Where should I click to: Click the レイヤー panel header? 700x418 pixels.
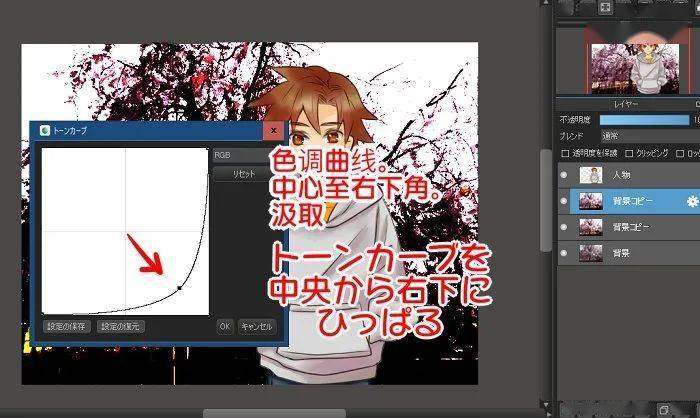pyautogui.click(x=628, y=104)
